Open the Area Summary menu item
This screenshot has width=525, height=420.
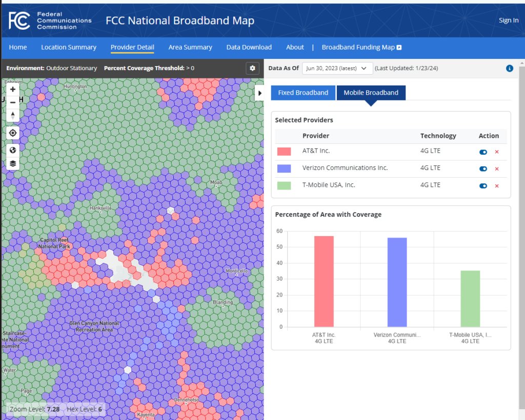tap(190, 47)
